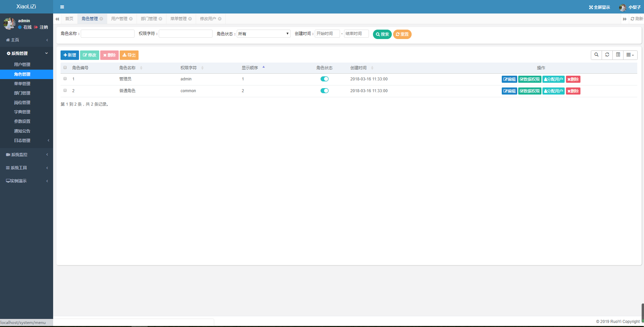Expand the 系统监控 sidebar menu
The height and width of the screenshot is (327, 644).
point(27,155)
